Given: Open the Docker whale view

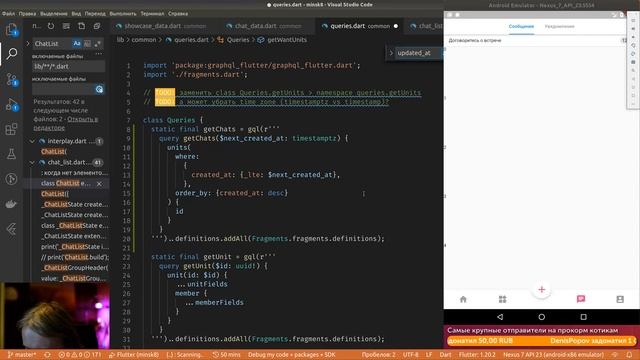Looking at the screenshot, I should (11, 204).
